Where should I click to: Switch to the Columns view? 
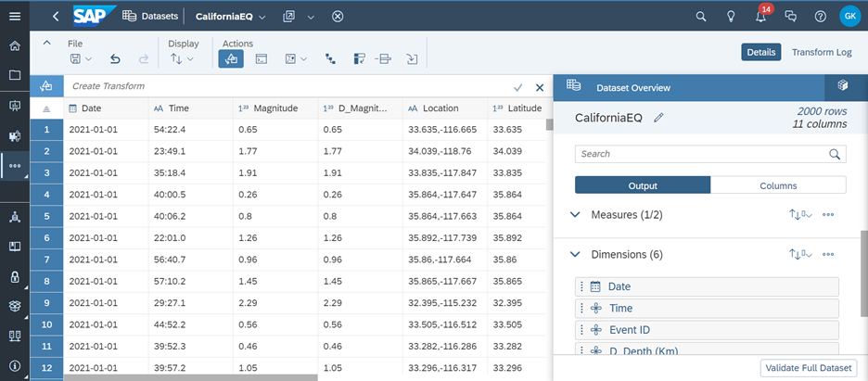click(778, 185)
